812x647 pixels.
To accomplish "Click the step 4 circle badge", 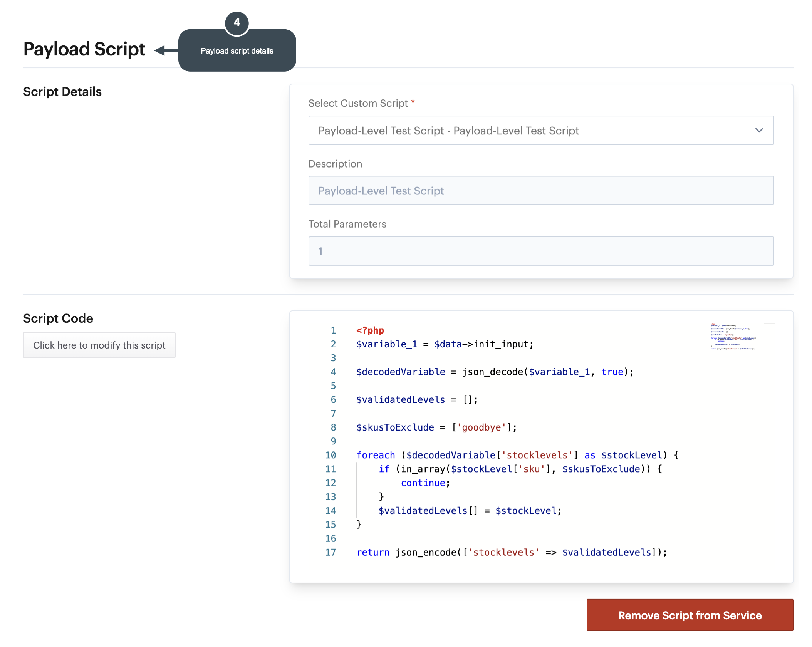I will (x=237, y=23).
